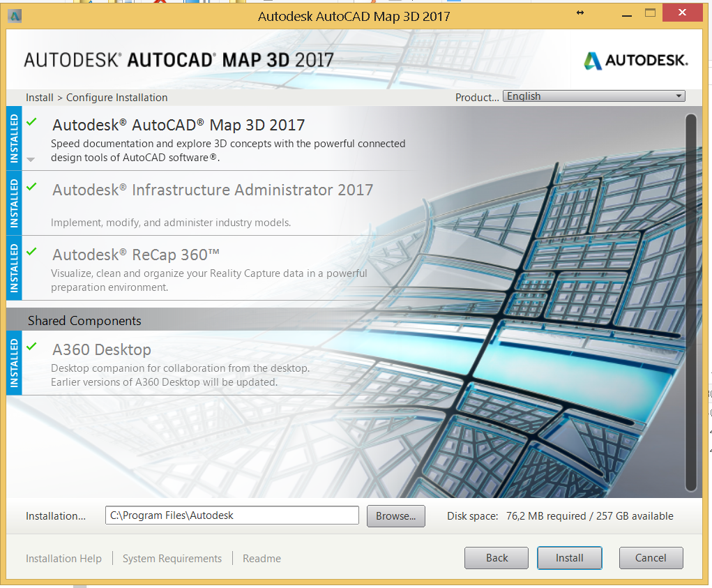This screenshot has height=588, width=712.
Task: Click the INSTALLED tab beside A360 Desktop
Action: point(14,363)
